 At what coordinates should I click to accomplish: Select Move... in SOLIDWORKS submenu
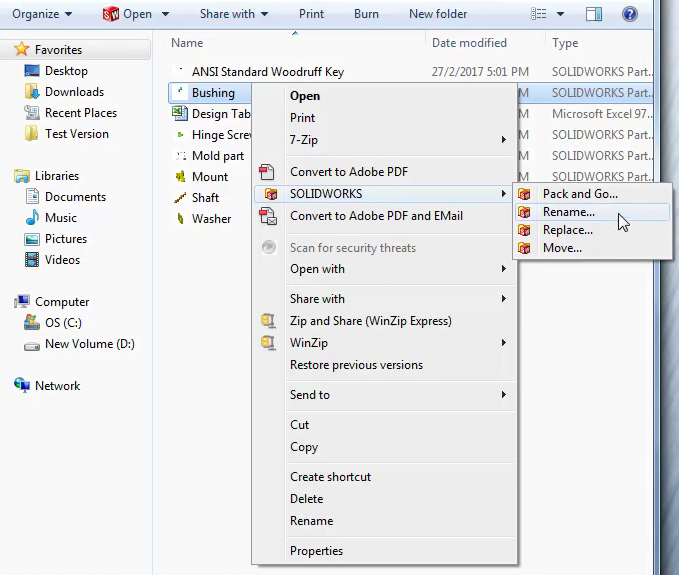(562, 248)
